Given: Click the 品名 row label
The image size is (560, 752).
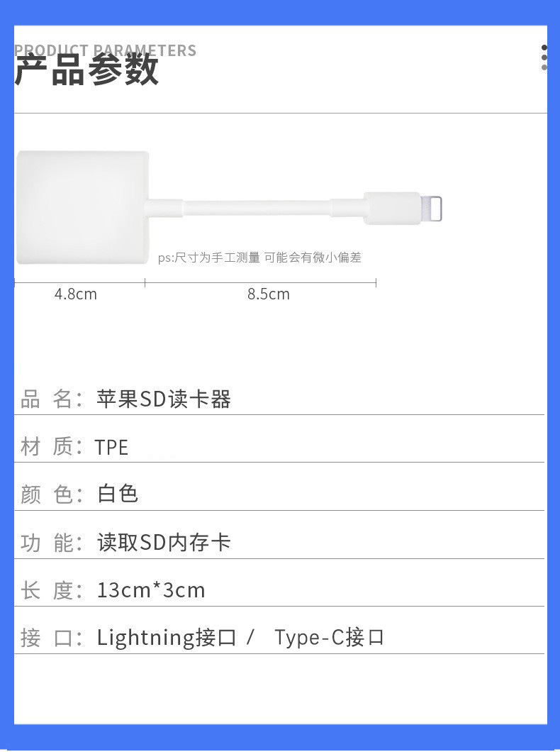Looking at the screenshot, I should [46, 399].
